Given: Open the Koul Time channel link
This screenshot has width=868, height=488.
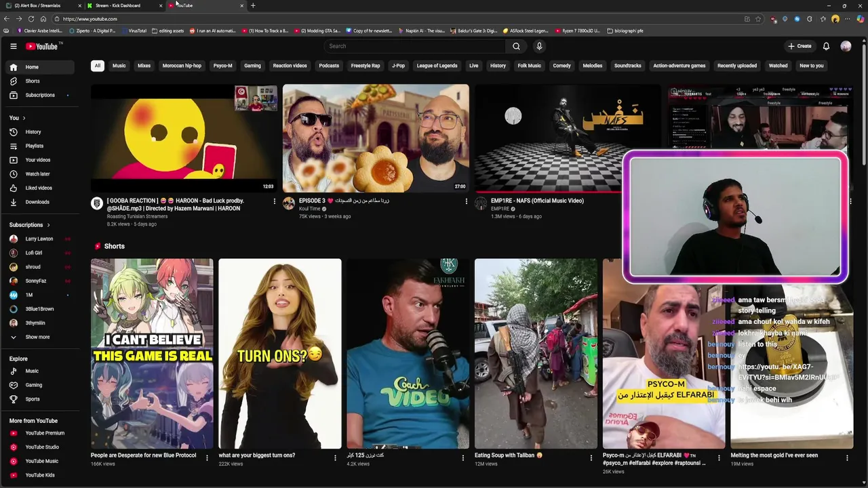Looking at the screenshot, I should [309, 209].
